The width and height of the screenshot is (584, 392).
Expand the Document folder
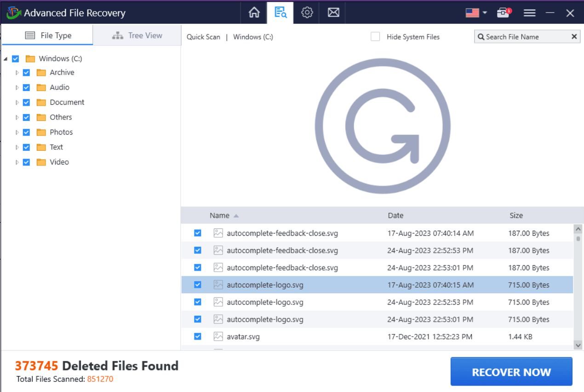17,102
